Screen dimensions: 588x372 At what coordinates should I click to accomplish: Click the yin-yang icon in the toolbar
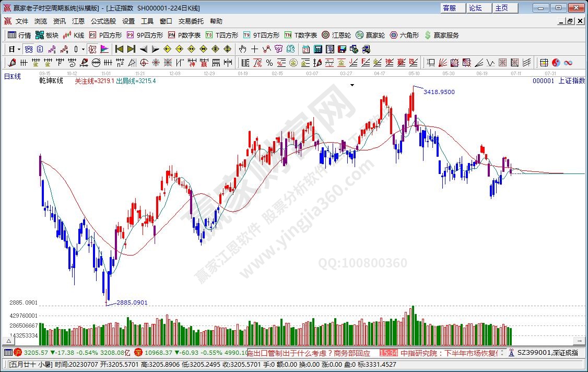click(556, 63)
